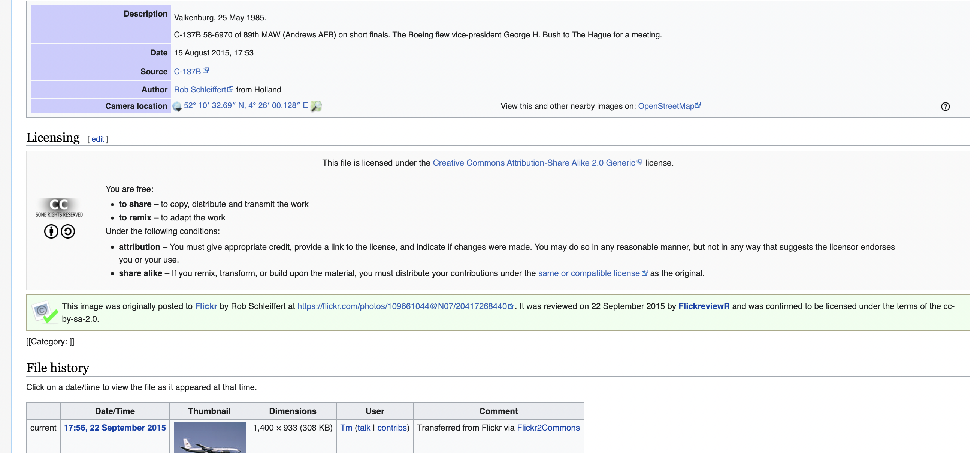Click the share-alike circular arrow icon
980x453 pixels.
(x=68, y=231)
